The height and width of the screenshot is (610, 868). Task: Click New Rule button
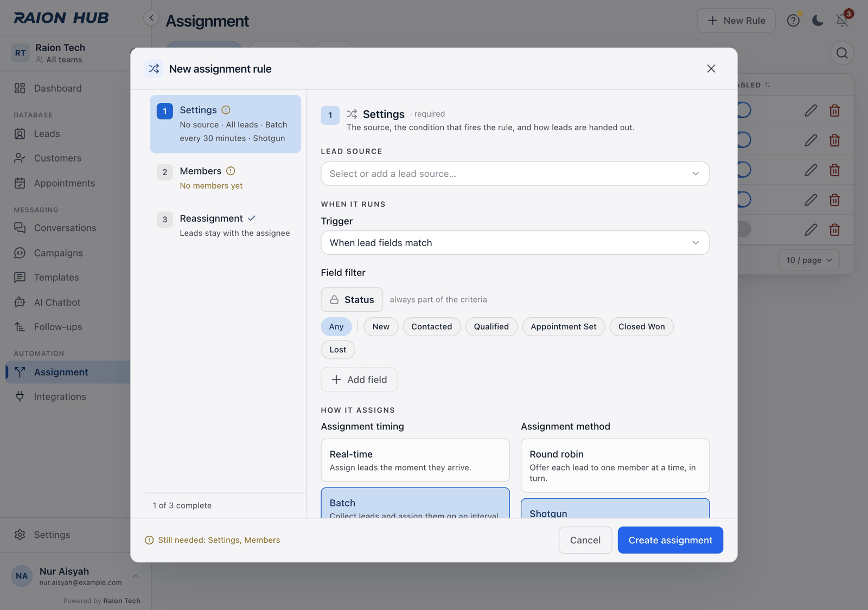[x=736, y=21]
